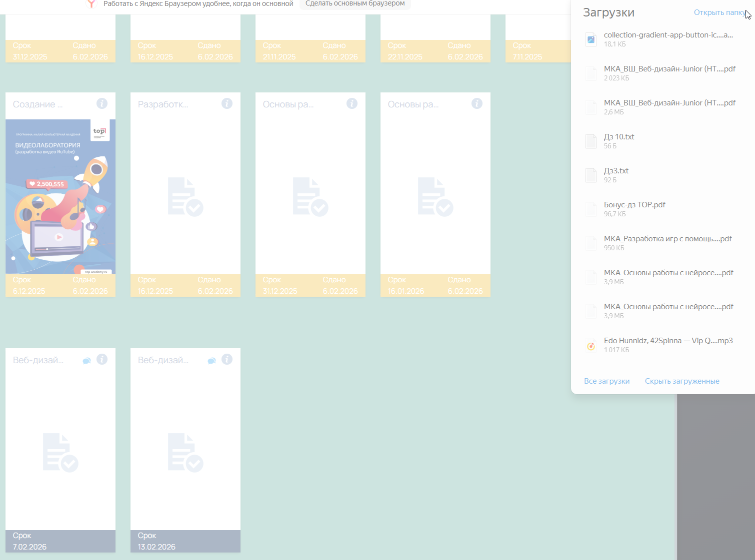Viewport: 755px width, 560px height.
Task: Click the 2,6 МБ Веб-дизайн-Junior pdf icon
Action: click(591, 107)
